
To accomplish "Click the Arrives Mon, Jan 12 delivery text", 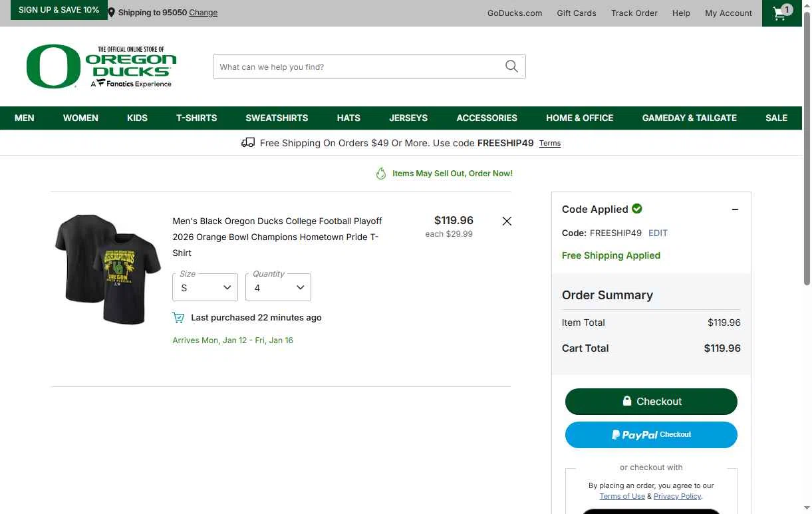I will coord(233,340).
